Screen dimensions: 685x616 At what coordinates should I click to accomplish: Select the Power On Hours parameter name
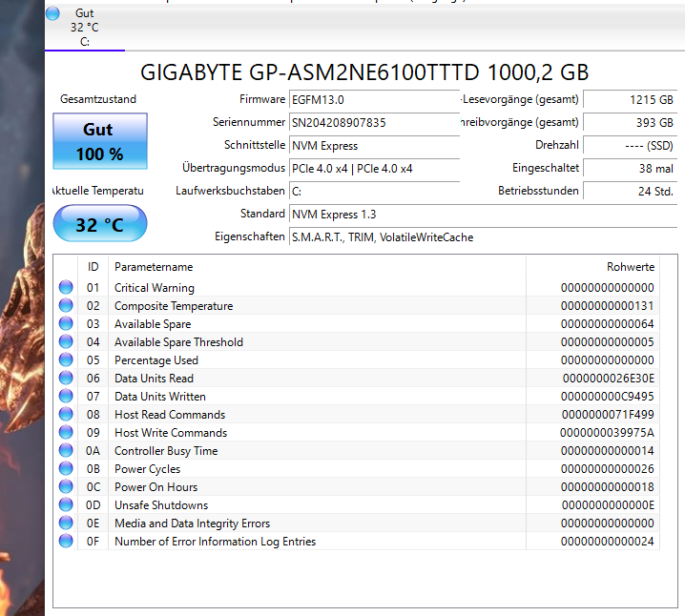click(156, 487)
